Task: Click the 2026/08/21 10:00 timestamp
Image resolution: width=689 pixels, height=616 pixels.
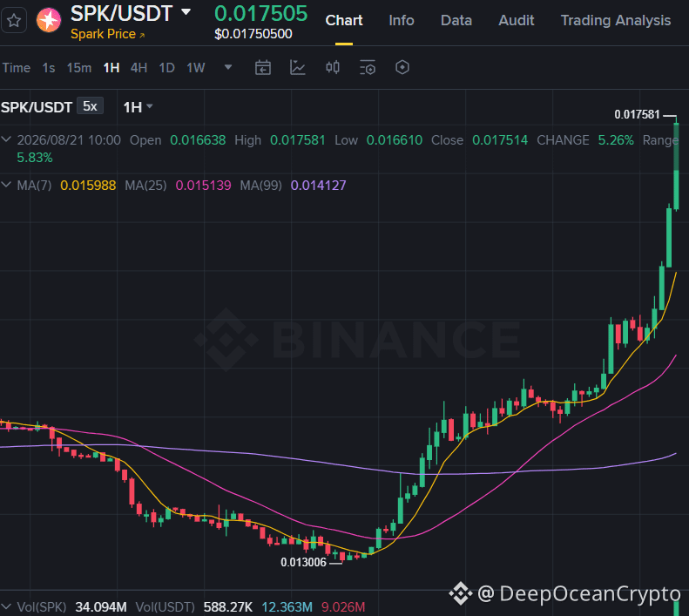Action: point(69,139)
